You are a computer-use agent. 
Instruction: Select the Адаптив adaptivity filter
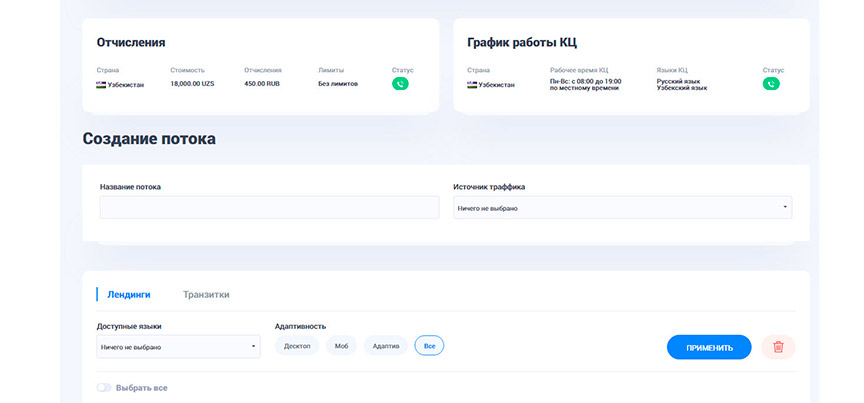point(386,346)
